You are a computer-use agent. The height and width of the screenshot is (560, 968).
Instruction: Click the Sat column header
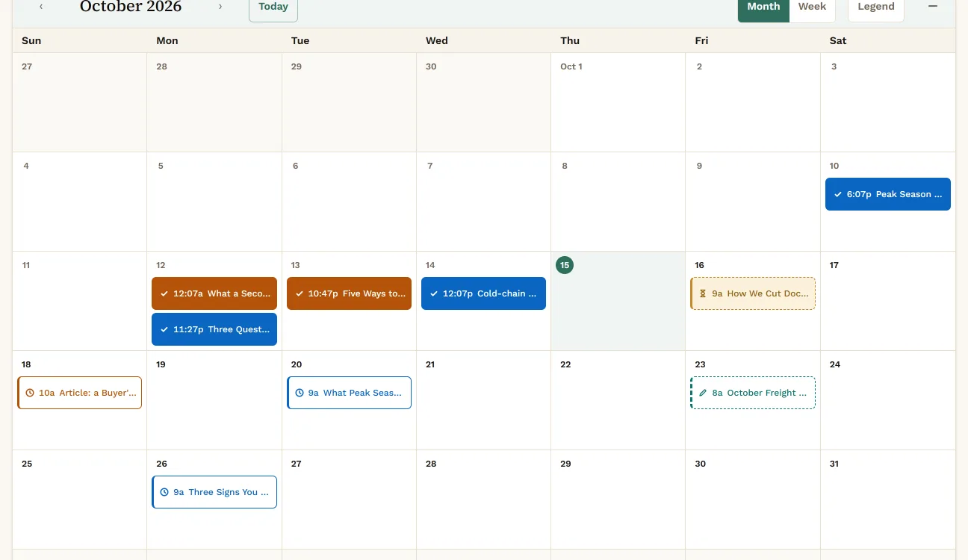(838, 40)
